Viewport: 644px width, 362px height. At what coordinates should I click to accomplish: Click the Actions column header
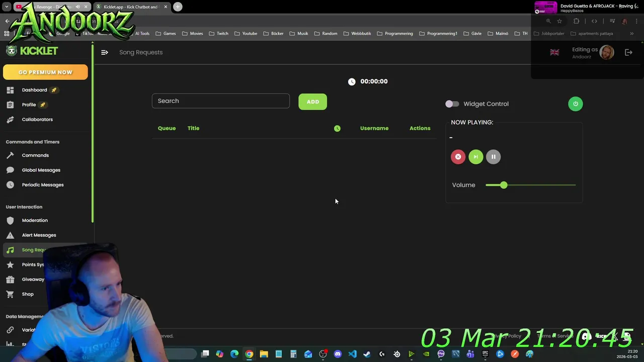[x=420, y=128]
